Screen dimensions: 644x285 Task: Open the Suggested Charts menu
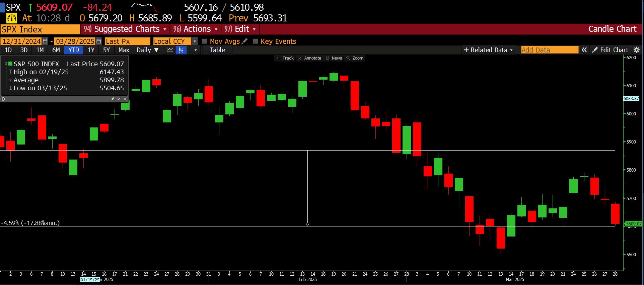pyautogui.click(x=125, y=29)
